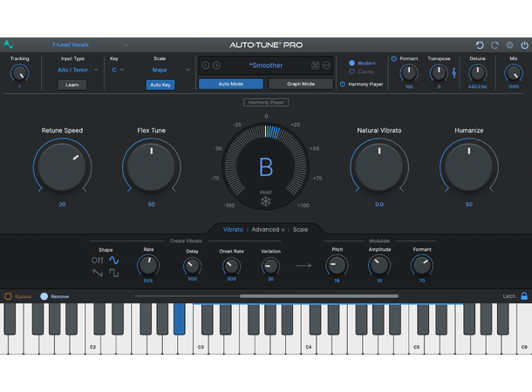
Task: Click the Learn button
Action: pos(72,84)
